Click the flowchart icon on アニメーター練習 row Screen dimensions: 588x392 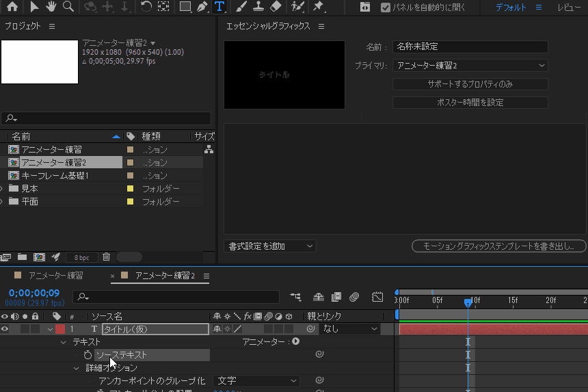coord(209,150)
